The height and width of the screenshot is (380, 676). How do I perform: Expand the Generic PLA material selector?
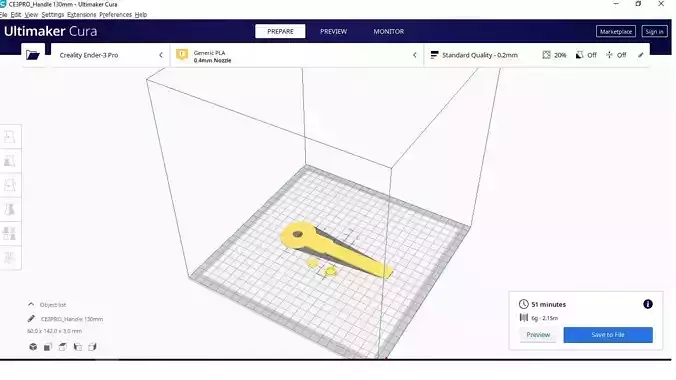pyautogui.click(x=297, y=55)
